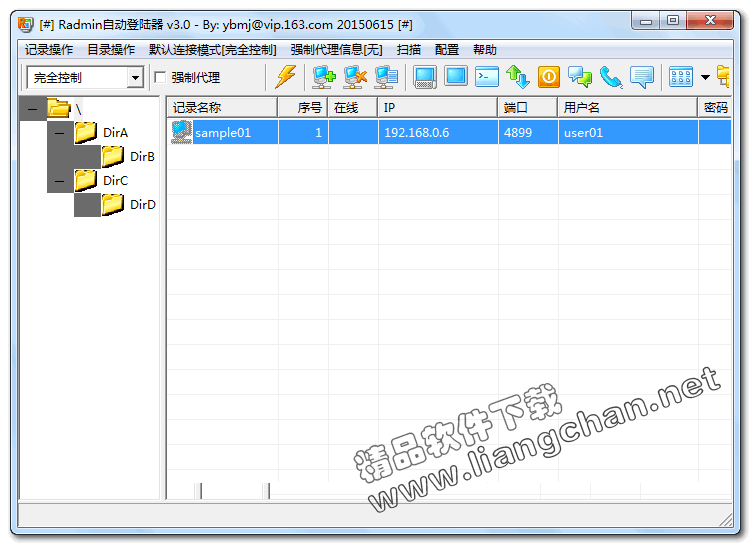Maximize the Radmin window

tap(673, 21)
